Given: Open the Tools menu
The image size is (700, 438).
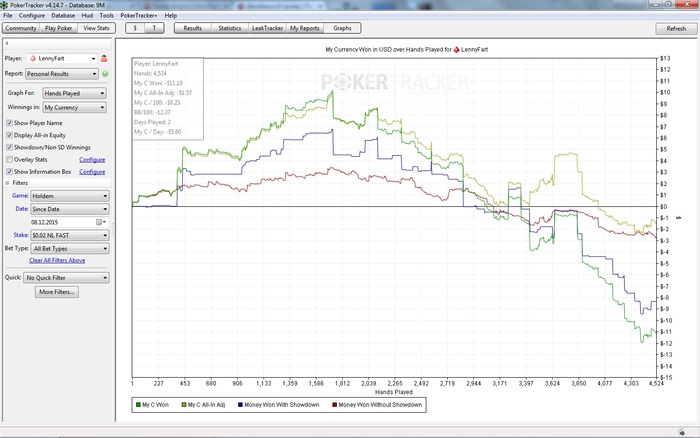Looking at the screenshot, I should [x=107, y=15].
